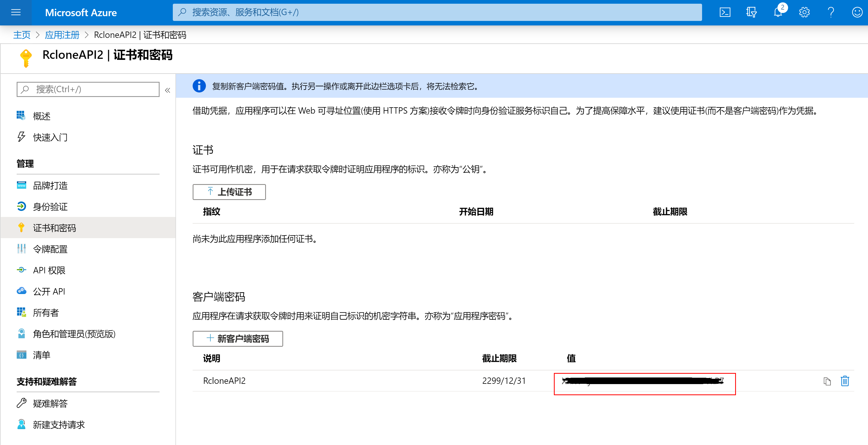Click the blue info icon in banner
The width and height of the screenshot is (868, 445).
199,86
